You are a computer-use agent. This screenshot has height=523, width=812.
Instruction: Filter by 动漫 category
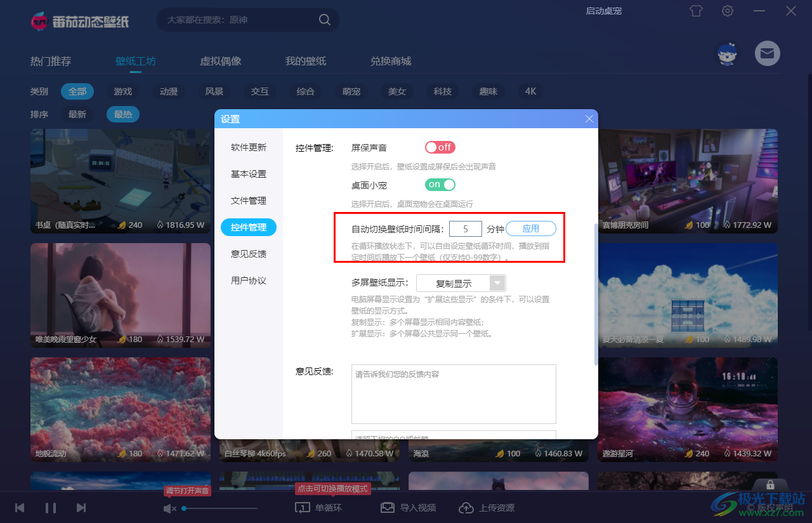(169, 91)
